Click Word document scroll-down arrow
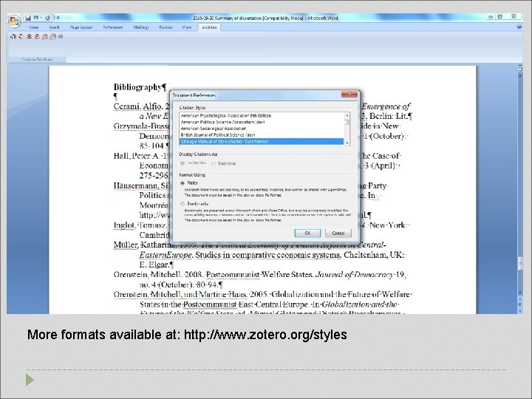The image size is (532, 399). (x=519, y=293)
